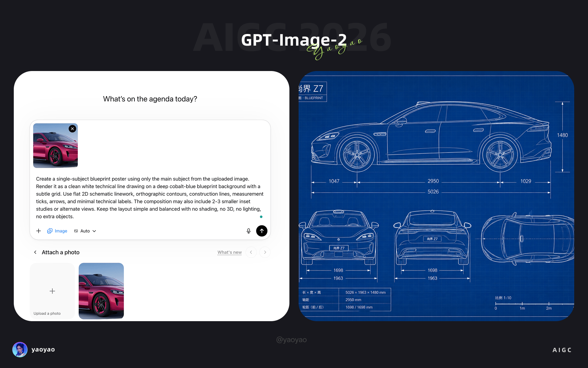Click the GPT-Image-2 title
The width and height of the screenshot is (588, 368).
point(294,40)
